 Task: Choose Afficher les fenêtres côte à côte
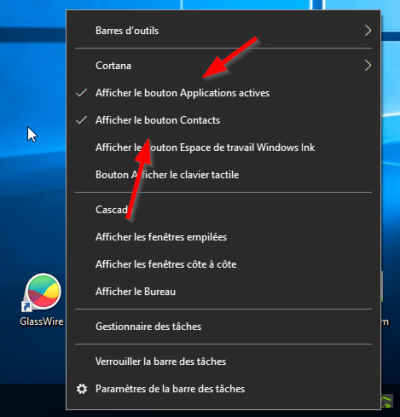tap(223, 264)
